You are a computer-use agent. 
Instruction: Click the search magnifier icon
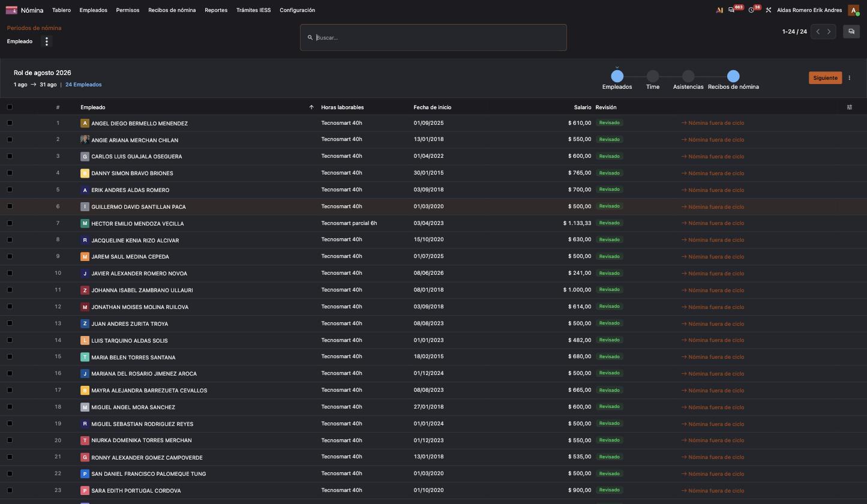pos(310,38)
